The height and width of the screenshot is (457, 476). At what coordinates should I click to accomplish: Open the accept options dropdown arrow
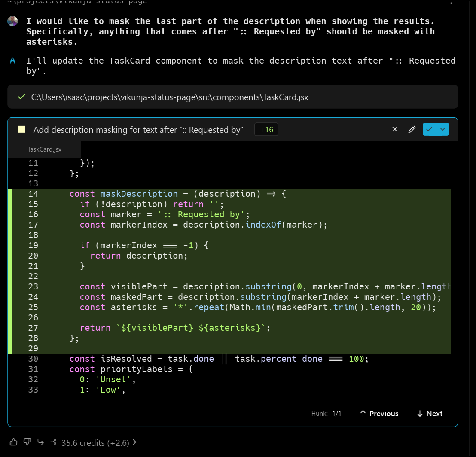(x=443, y=129)
